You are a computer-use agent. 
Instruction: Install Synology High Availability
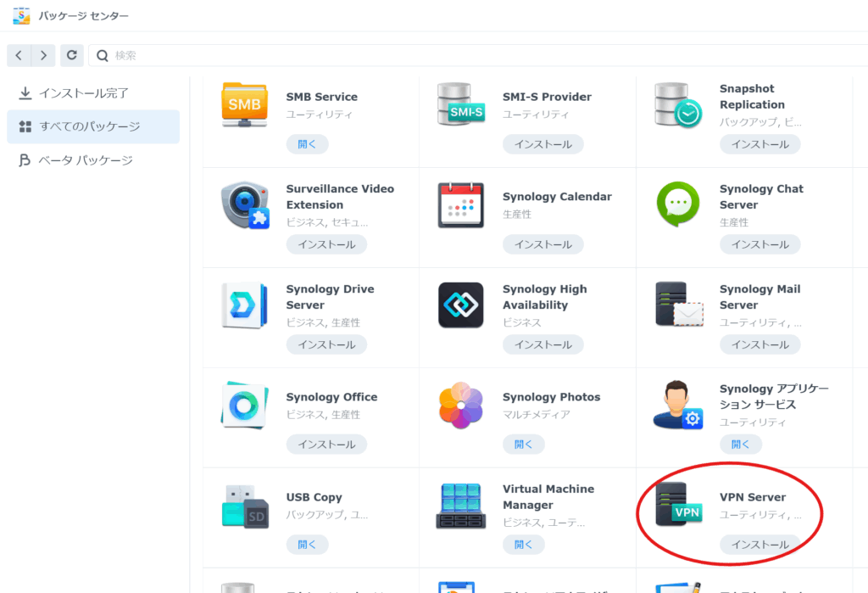pos(543,344)
